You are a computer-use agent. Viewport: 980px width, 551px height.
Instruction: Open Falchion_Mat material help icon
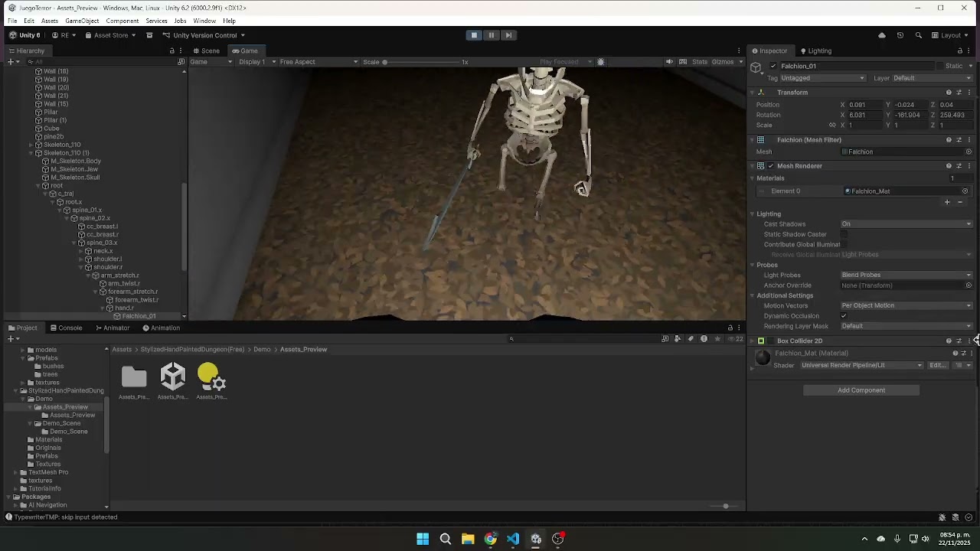(955, 354)
